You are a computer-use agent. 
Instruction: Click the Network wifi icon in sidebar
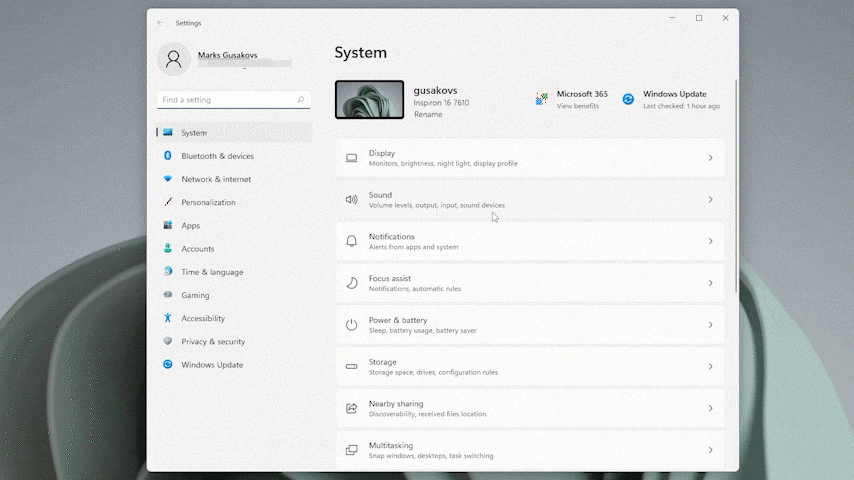tap(168, 179)
